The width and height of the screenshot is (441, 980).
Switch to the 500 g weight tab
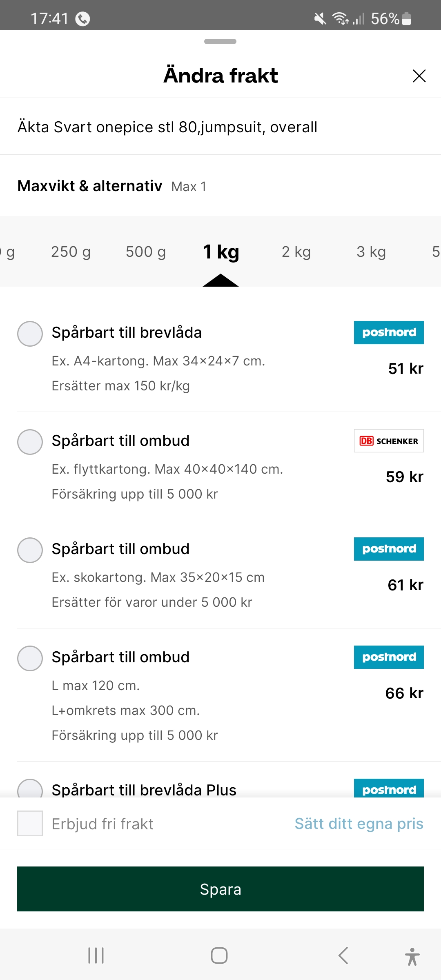pos(146,252)
